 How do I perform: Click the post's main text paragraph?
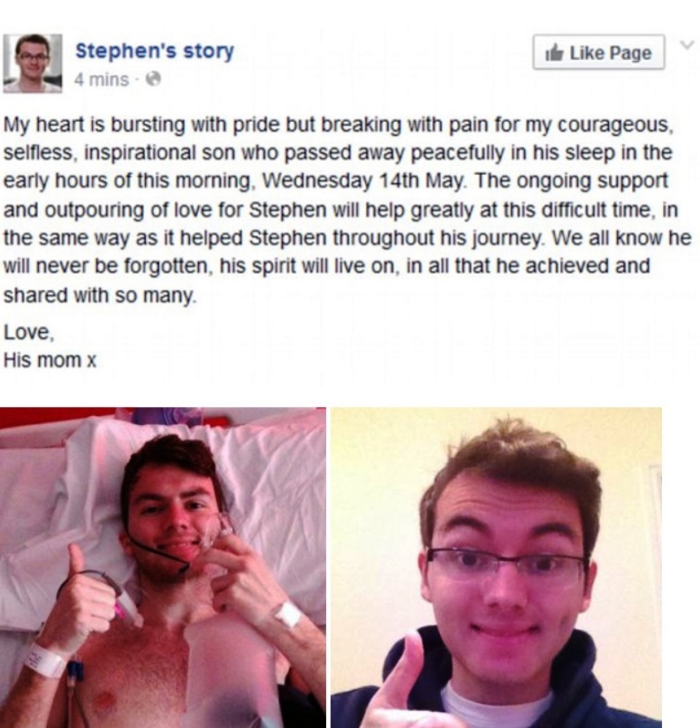pos(347,209)
